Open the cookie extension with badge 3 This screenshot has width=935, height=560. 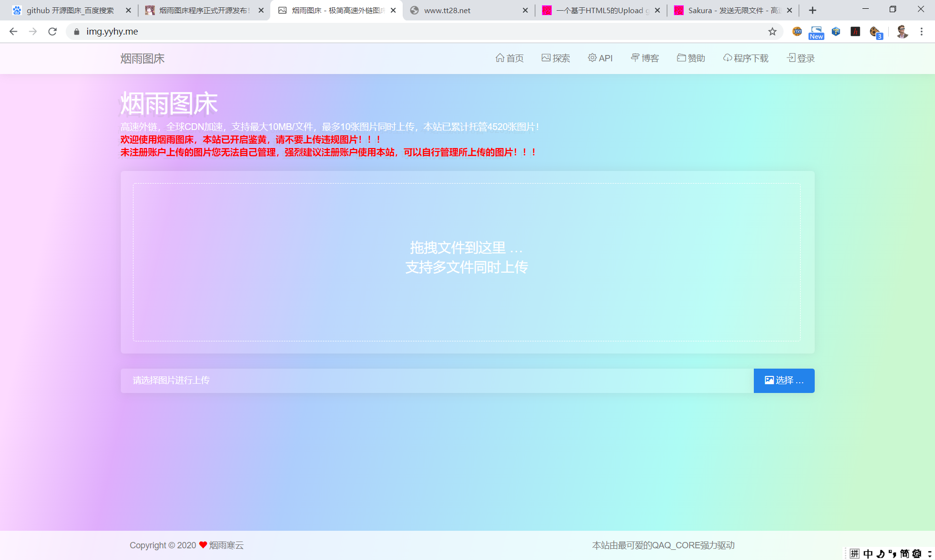click(x=876, y=33)
